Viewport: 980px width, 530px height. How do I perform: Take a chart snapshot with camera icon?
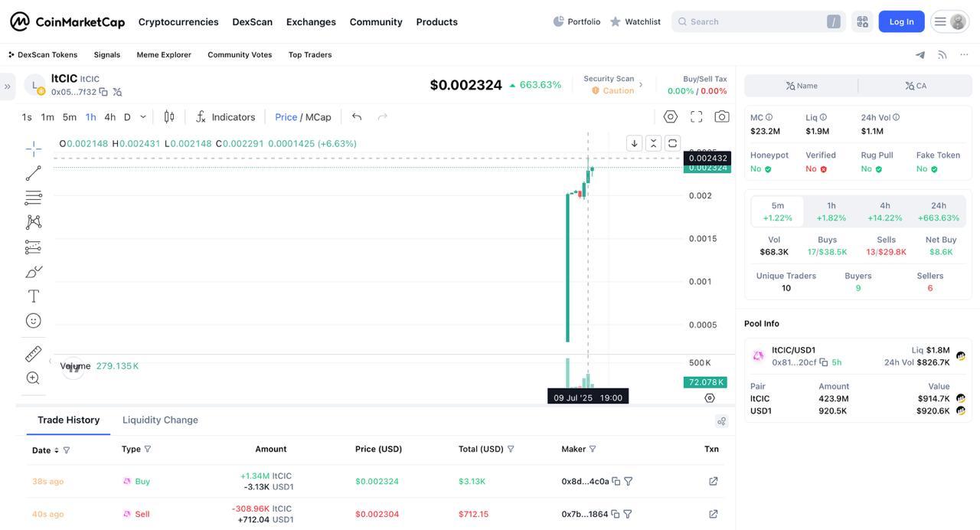[x=722, y=116]
